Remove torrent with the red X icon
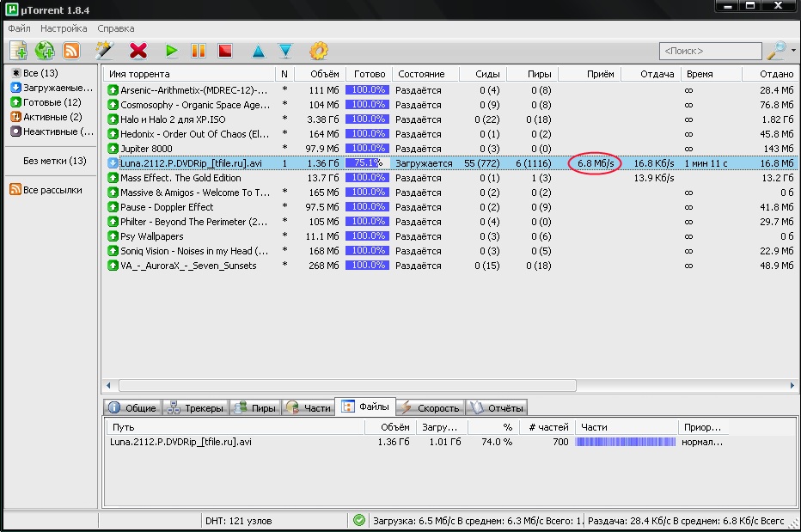The height and width of the screenshot is (532, 801). point(138,51)
